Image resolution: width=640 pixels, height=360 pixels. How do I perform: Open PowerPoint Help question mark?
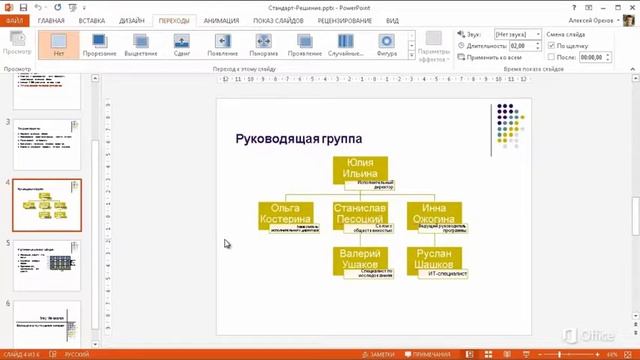pos(574,7)
